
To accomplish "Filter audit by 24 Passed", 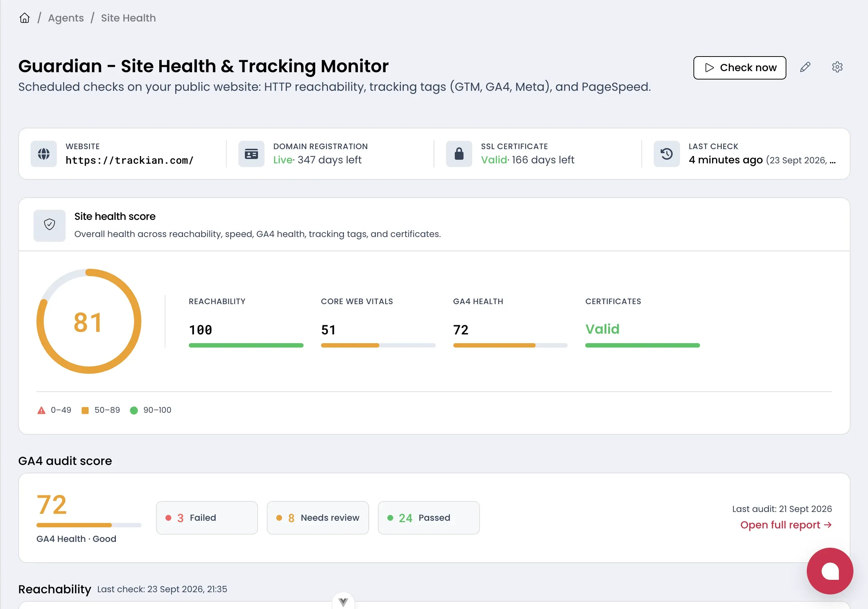I will point(429,518).
